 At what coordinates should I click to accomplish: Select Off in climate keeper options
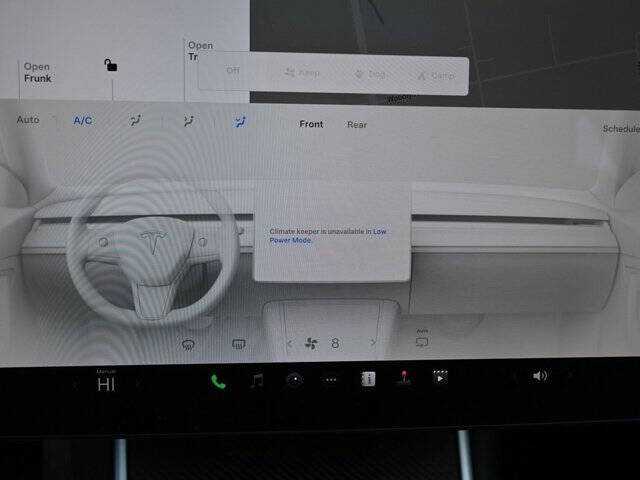(233, 70)
